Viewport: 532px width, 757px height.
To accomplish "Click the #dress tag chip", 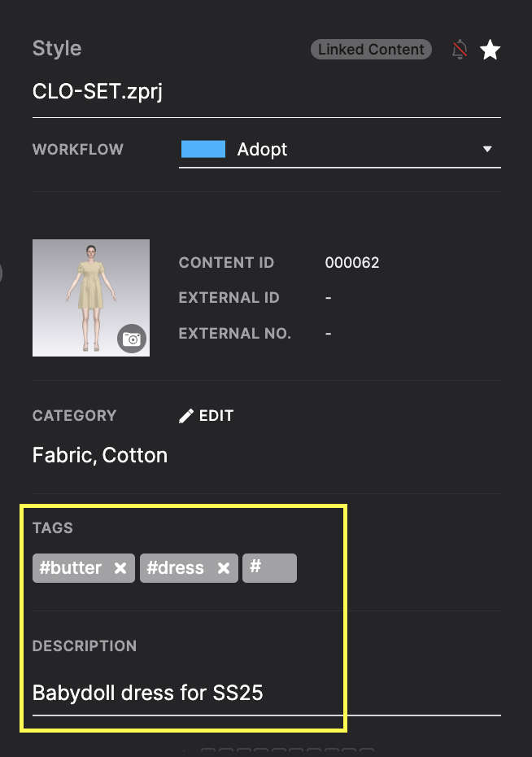I will coord(189,568).
